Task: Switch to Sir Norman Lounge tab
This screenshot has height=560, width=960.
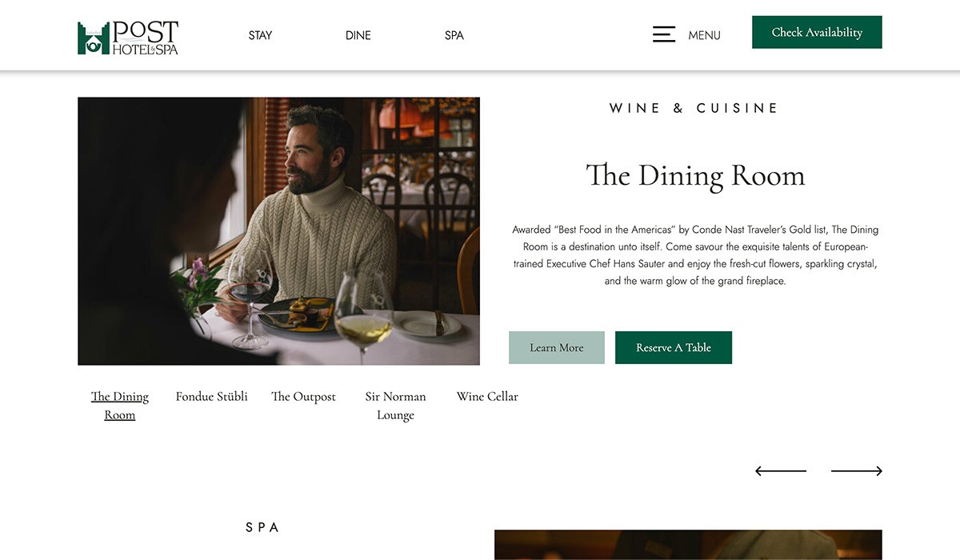Action: [x=395, y=406]
